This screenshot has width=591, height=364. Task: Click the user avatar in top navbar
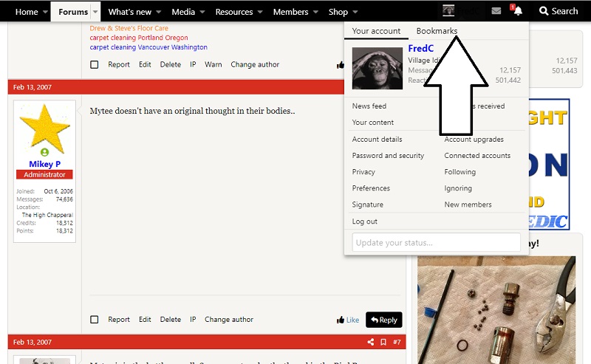click(448, 11)
